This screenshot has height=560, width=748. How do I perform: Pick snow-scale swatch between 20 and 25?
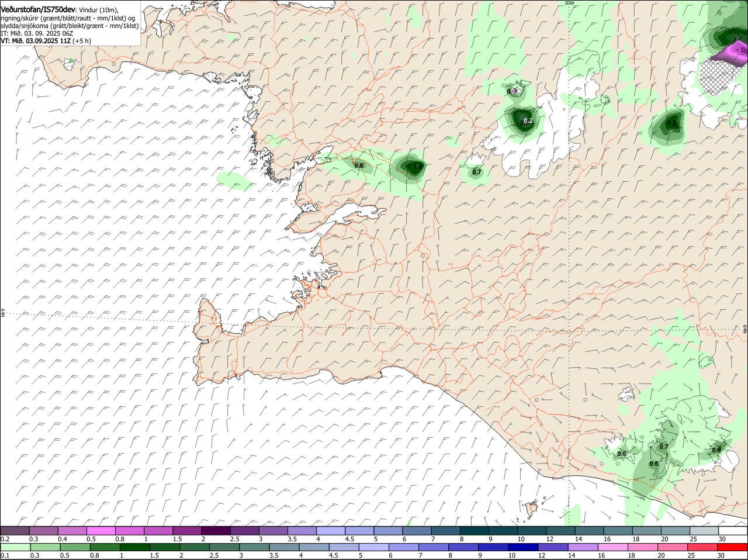[x=676, y=531]
